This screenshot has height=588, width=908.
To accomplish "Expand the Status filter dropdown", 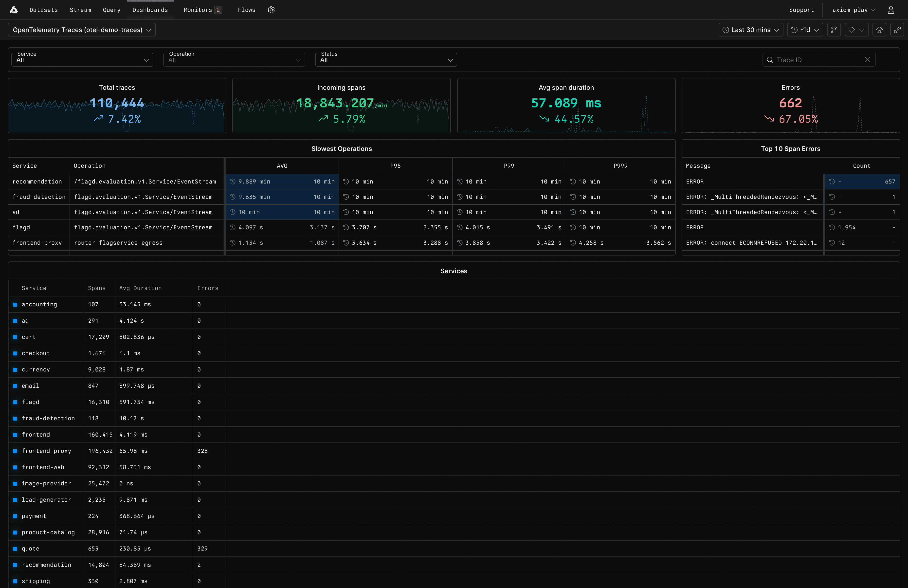I will [x=386, y=60].
